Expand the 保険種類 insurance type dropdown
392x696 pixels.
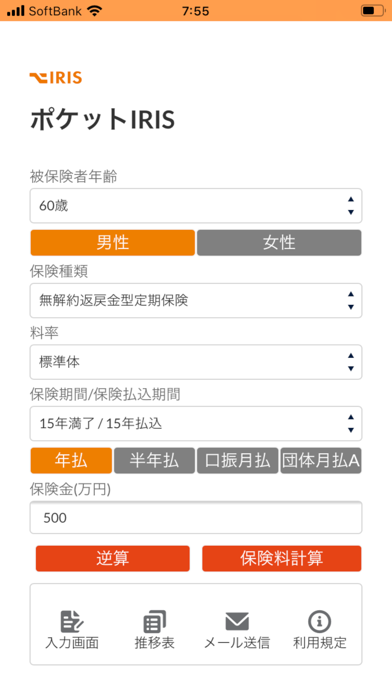pos(196,301)
